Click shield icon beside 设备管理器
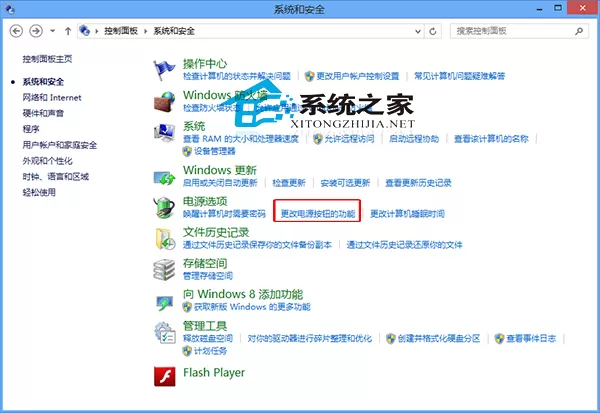The image size is (600, 413). pos(187,151)
